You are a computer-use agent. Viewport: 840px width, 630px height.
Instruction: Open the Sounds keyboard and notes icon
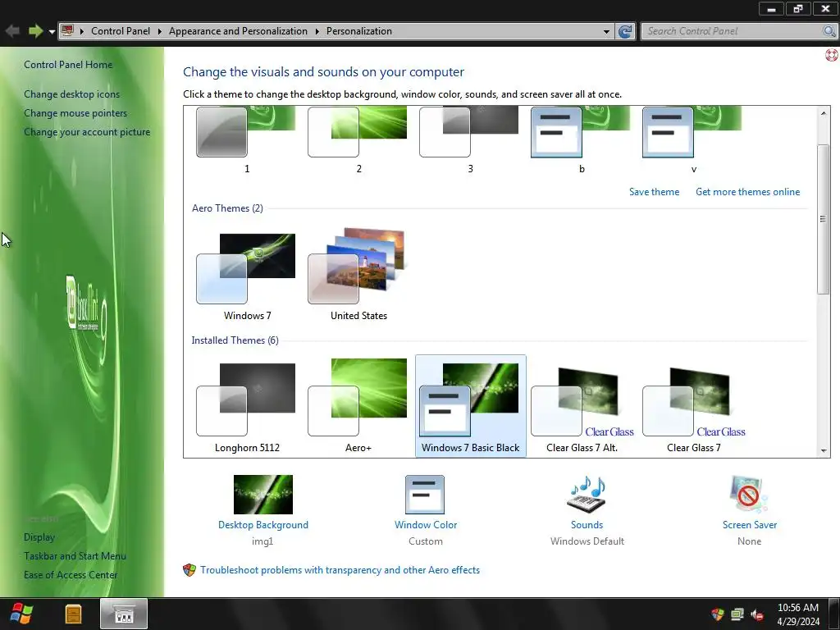587,495
